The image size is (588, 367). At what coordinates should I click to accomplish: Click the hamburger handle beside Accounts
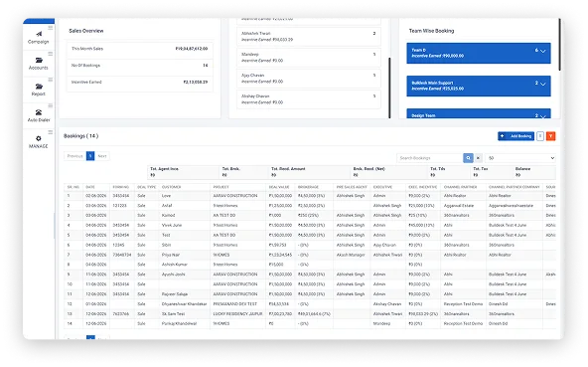tap(51, 54)
